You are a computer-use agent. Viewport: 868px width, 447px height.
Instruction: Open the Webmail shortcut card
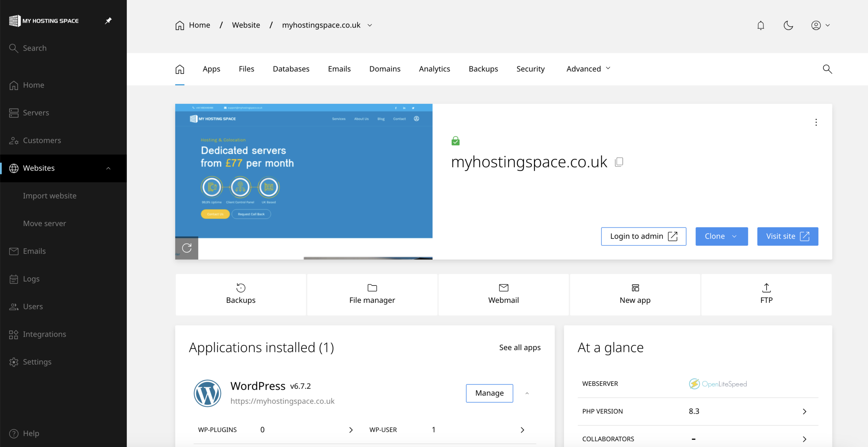504,295
